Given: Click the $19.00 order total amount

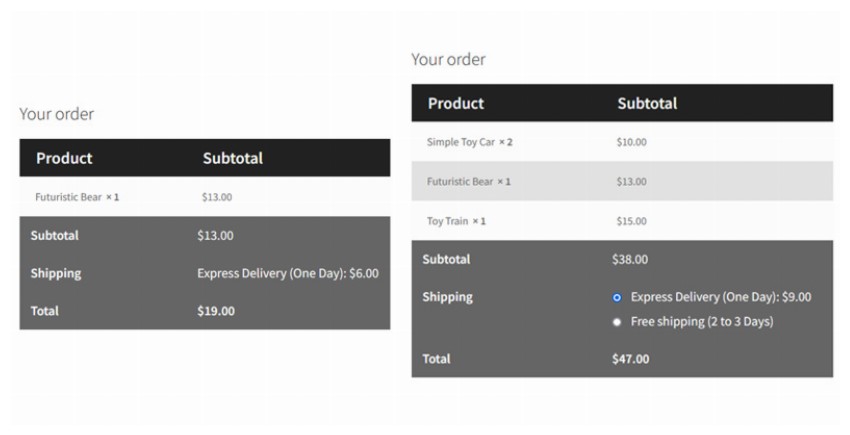Looking at the screenshot, I should (x=216, y=311).
